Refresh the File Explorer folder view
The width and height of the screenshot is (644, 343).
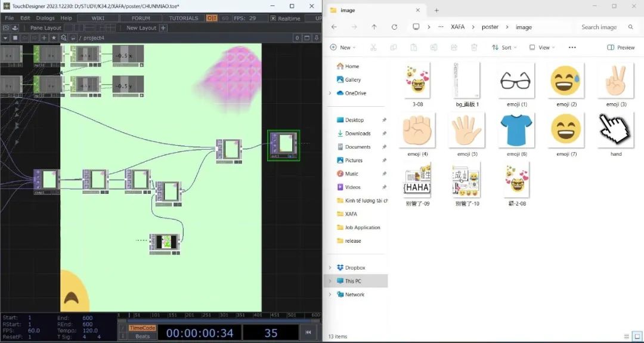[394, 27]
